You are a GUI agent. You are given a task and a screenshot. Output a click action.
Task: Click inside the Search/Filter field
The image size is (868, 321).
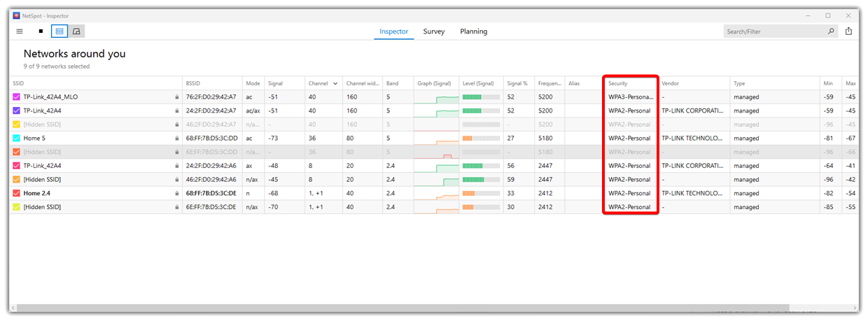coord(773,31)
